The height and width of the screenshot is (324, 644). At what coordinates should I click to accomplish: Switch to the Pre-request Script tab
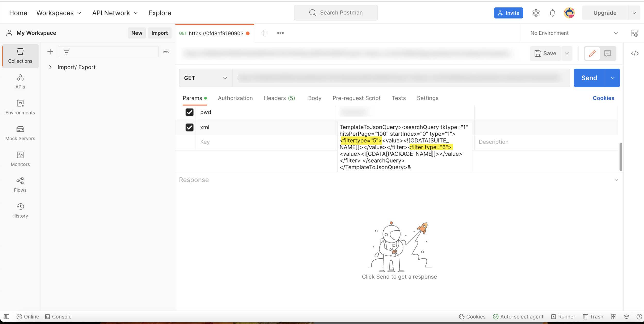(356, 98)
